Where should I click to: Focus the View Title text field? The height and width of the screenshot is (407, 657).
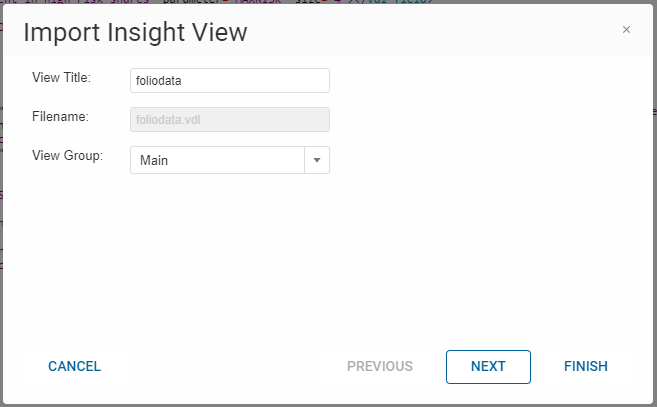230,80
